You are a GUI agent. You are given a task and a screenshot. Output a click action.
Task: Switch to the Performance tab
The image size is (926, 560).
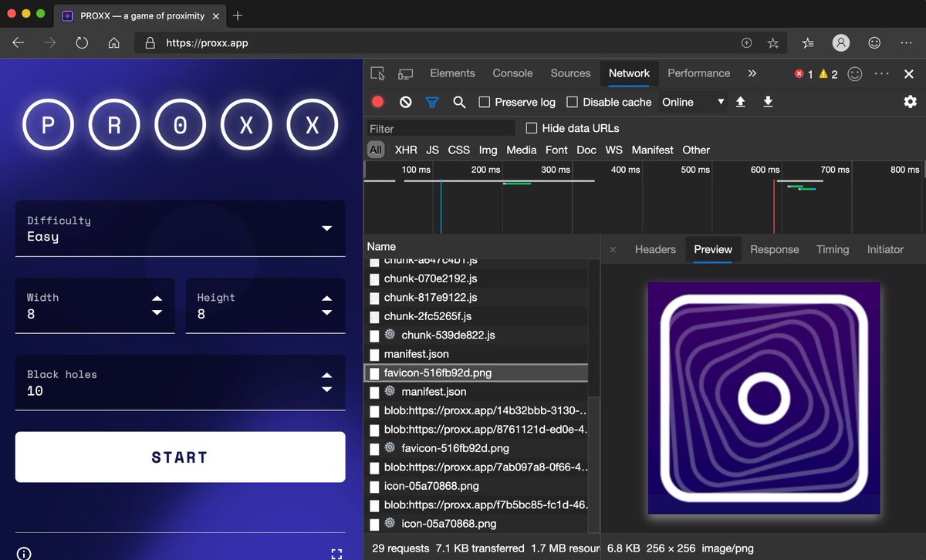pyautogui.click(x=698, y=73)
